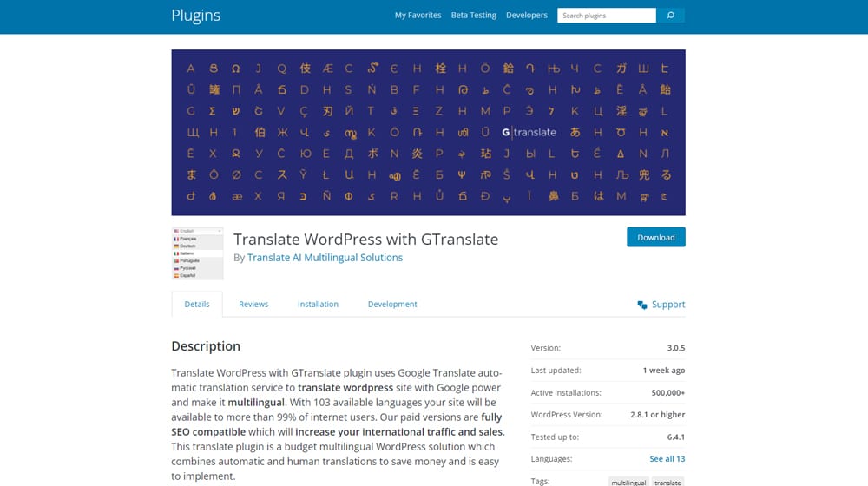
Task: Open Beta Testing page
Action: pyautogui.click(x=473, y=16)
